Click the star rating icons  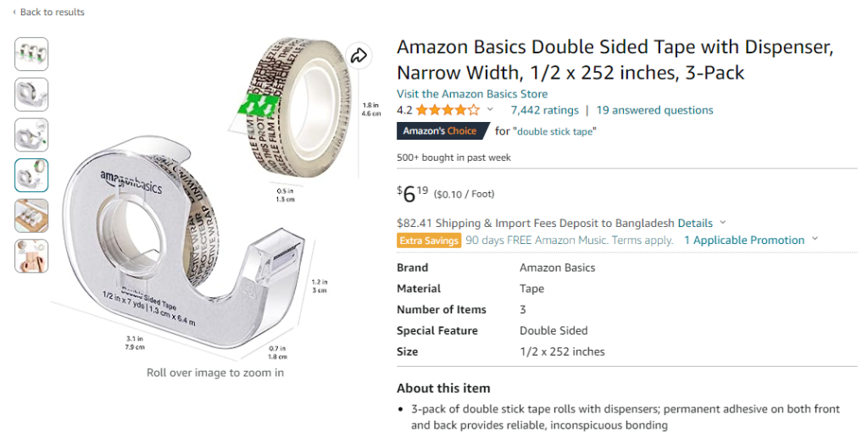(x=448, y=110)
